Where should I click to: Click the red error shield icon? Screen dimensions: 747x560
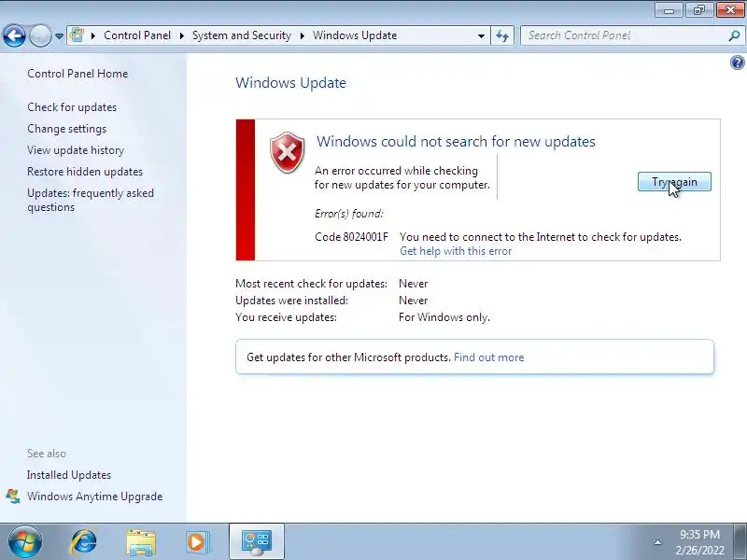pos(288,152)
